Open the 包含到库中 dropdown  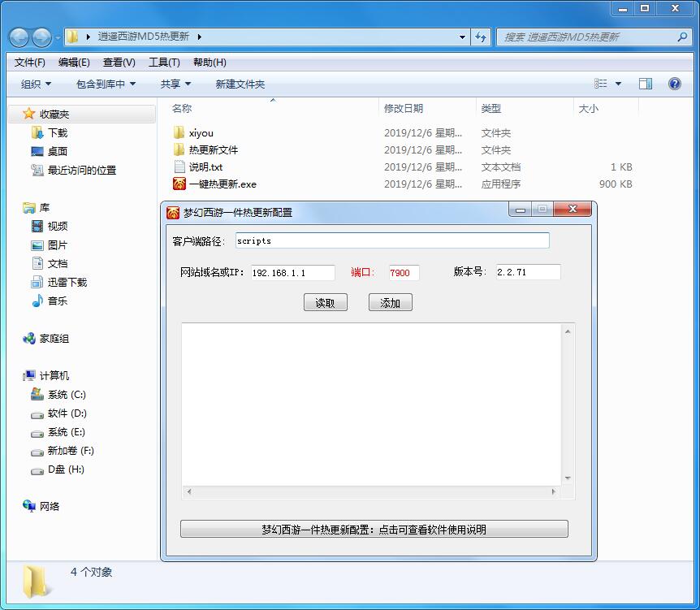106,84
